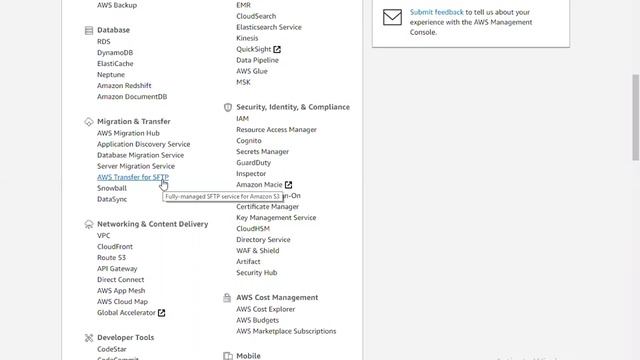Open Resource Access Manager
640x360 pixels.
pyautogui.click(x=276, y=130)
